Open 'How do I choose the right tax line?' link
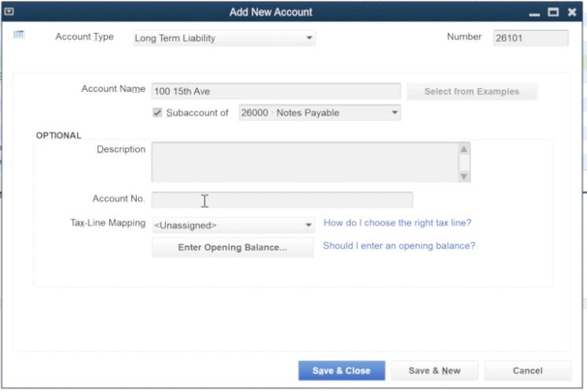Screen dimensions: 587x392 pyautogui.click(x=398, y=223)
